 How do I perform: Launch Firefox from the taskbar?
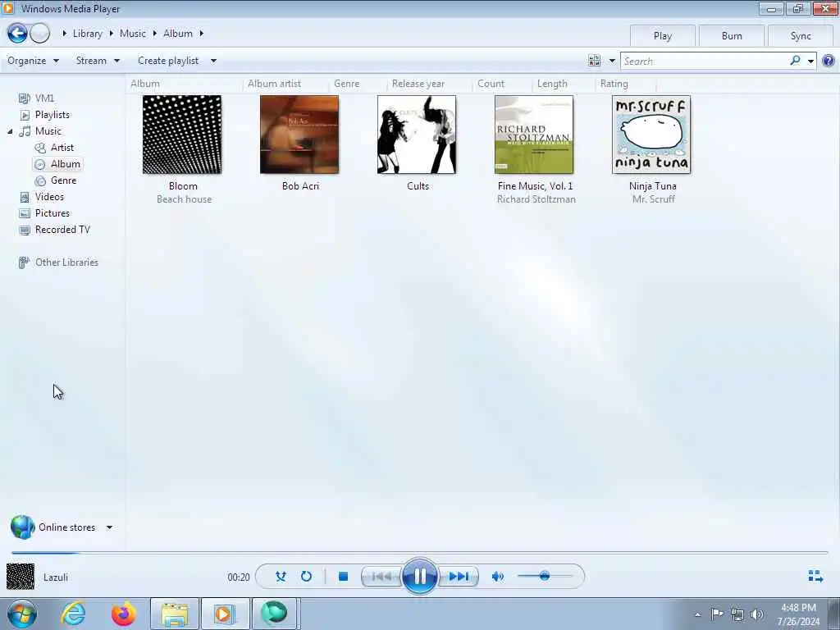tap(124, 614)
